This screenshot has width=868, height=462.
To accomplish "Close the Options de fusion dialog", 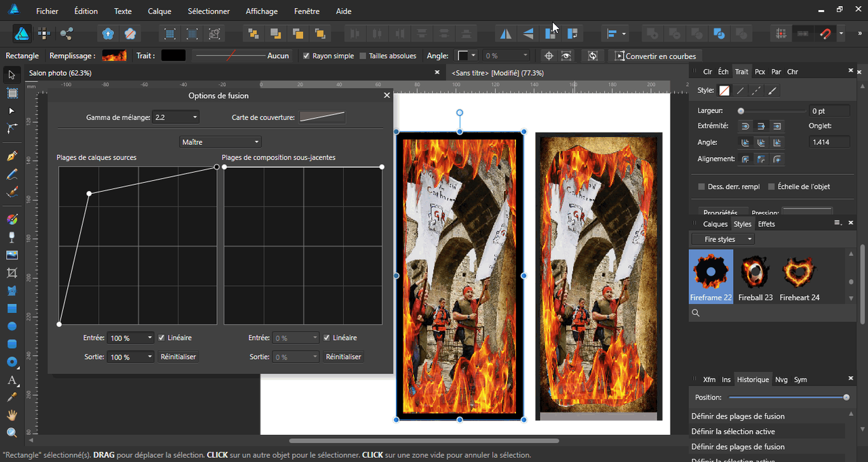I will 387,96.
